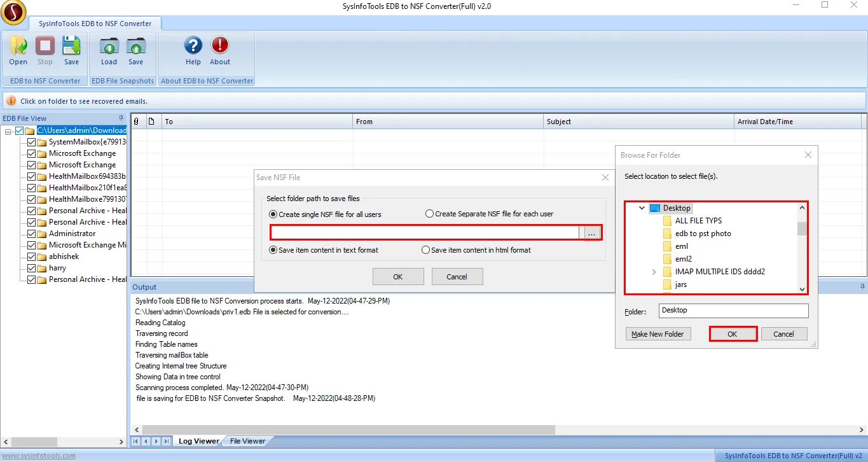Click the left arrow of the EDB tree scrollbar
Image resolution: width=868 pixels, height=462 pixels.
[5, 442]
